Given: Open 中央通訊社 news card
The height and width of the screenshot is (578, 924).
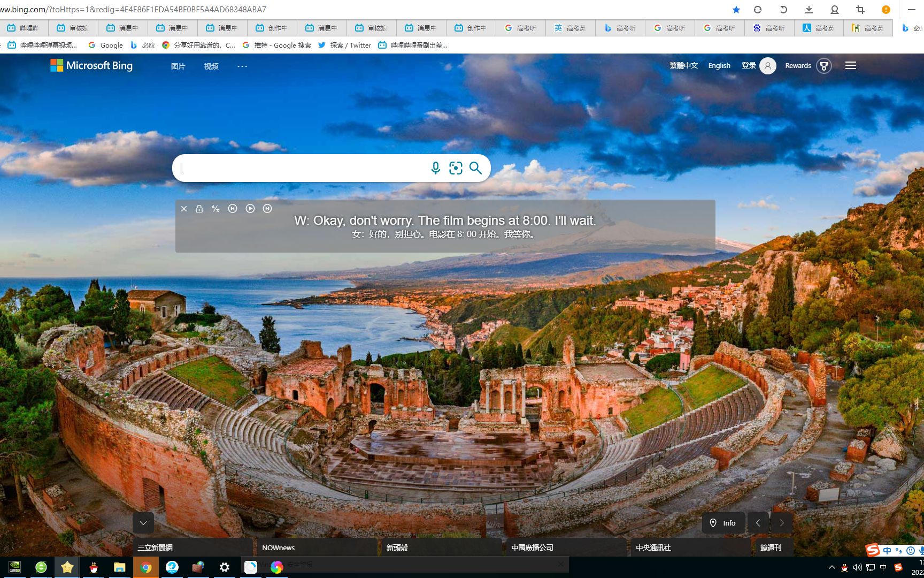Looking at the screenshot, I should tap(691, 547).
